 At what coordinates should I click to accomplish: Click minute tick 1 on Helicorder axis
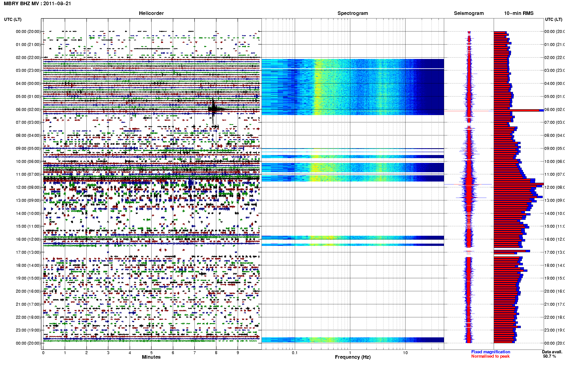(x=65, y=353)
